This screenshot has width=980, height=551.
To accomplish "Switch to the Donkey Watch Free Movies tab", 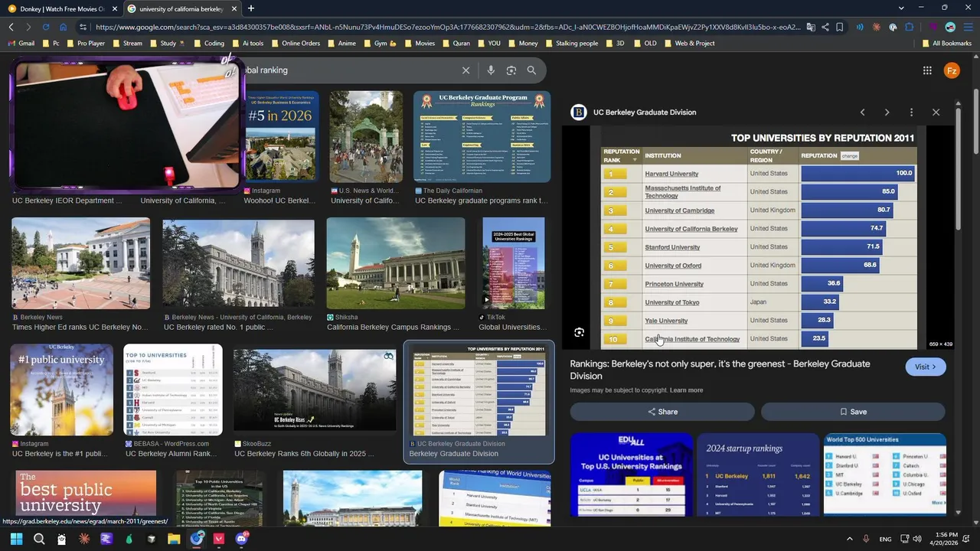I will pyautogui.click(x=61, y=8).
